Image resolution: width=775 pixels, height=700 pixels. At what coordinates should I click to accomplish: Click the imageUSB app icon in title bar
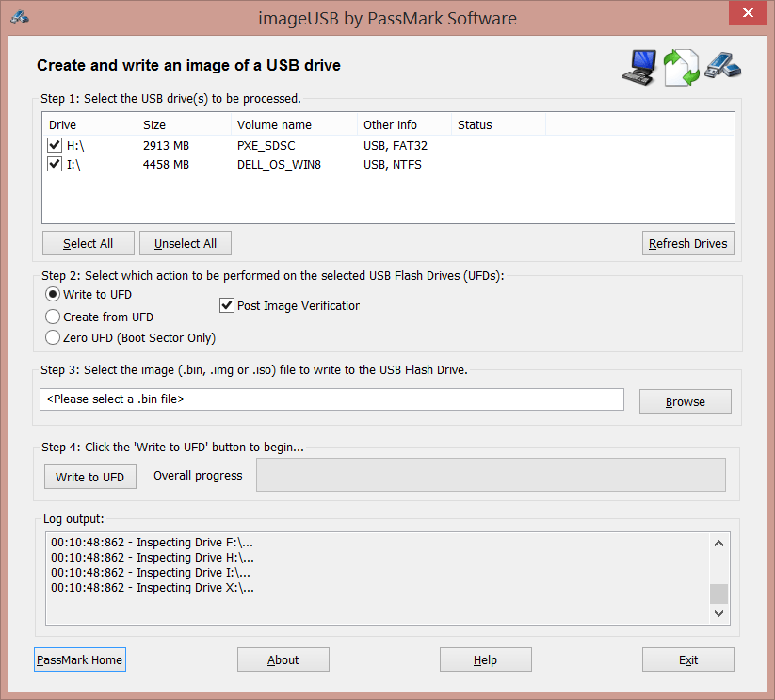19,18
